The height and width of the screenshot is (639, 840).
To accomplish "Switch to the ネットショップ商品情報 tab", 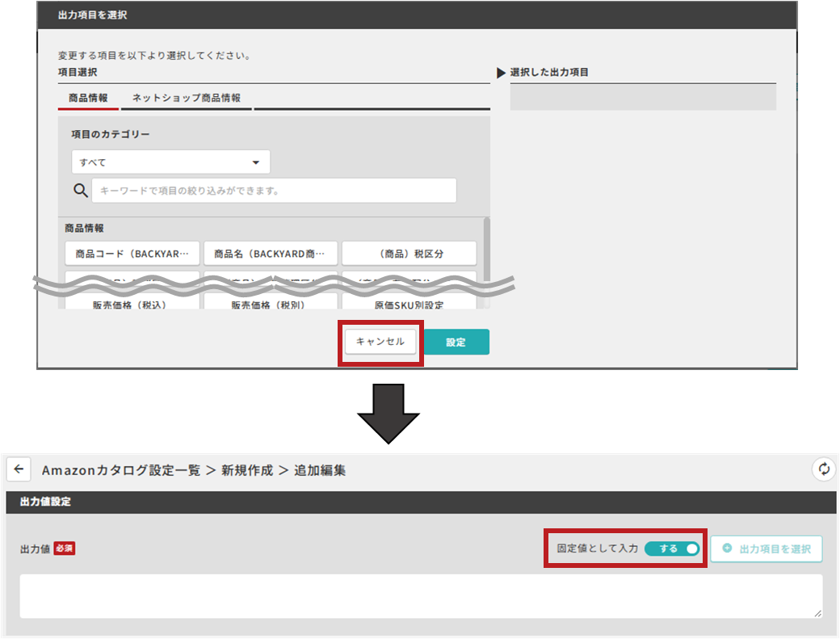I will 187,98.
